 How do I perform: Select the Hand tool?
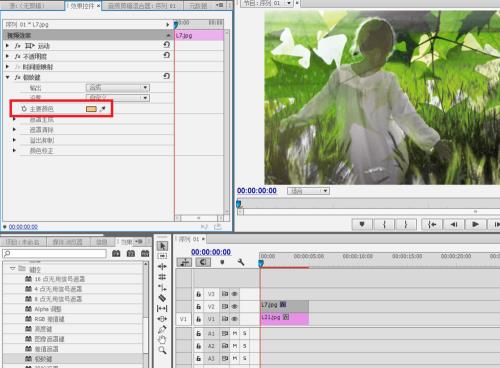tap(162, 340)
